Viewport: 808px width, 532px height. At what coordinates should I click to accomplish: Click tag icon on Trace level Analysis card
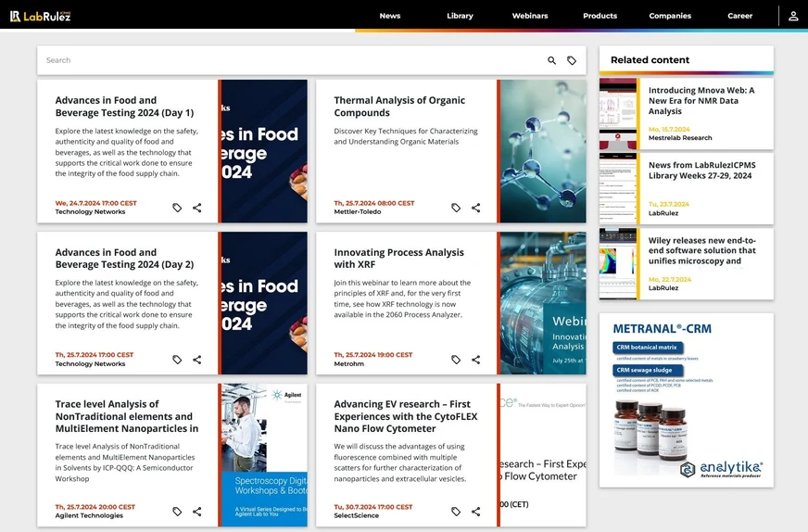tap(177, 512)
